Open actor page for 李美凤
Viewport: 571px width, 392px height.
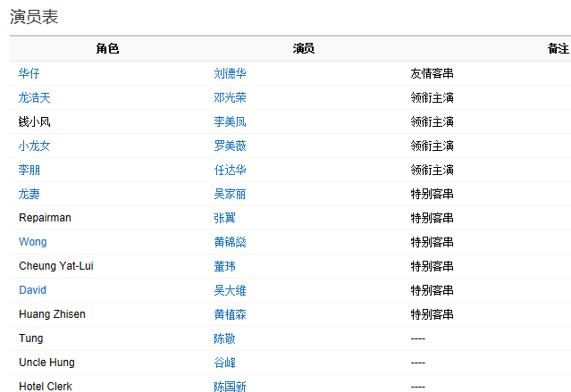point(230,121)
